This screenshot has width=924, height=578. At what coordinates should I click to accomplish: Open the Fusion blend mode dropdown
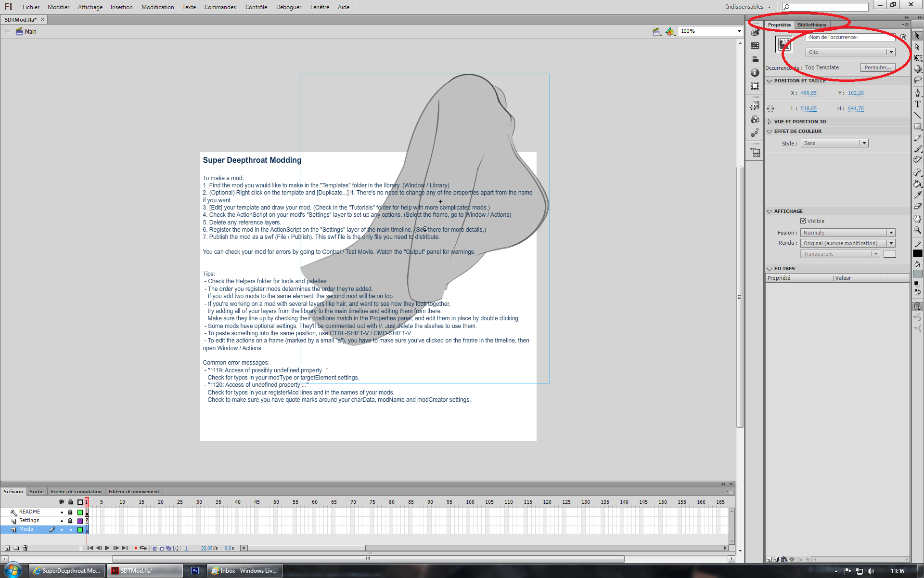(847, 233)
